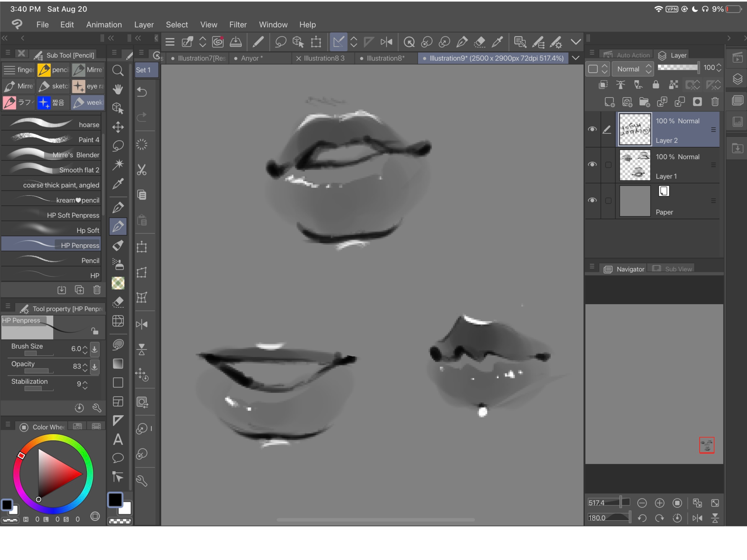
Task: Click new raster layer icon
Action: pyautogui.click(x=609, y=102)
